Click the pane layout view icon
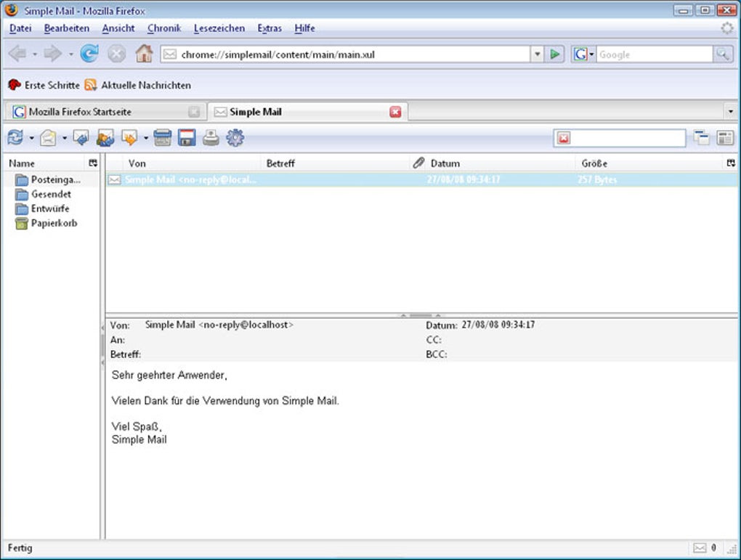Screen dimensions: 741x560 point(725,137)
